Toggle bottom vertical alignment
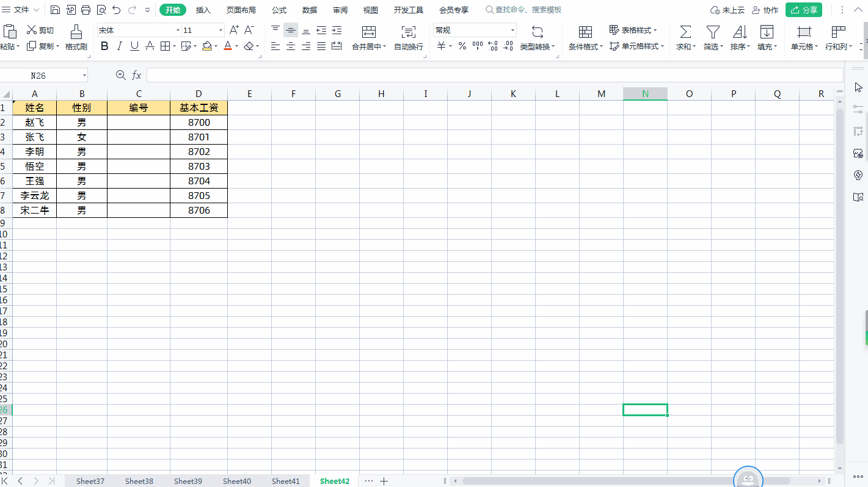This screenshot has height=487, width=868. coord(306,30)
